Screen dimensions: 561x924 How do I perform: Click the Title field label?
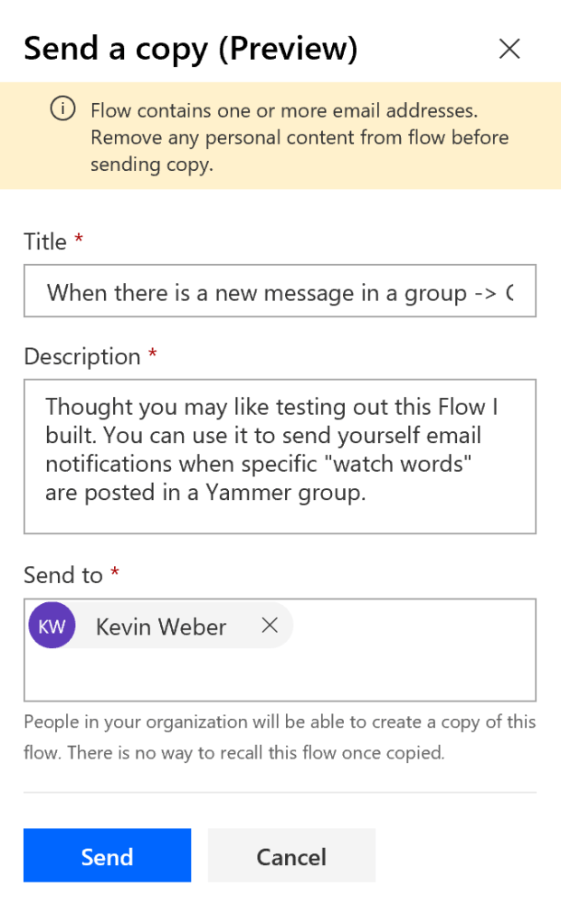[43, 240]
